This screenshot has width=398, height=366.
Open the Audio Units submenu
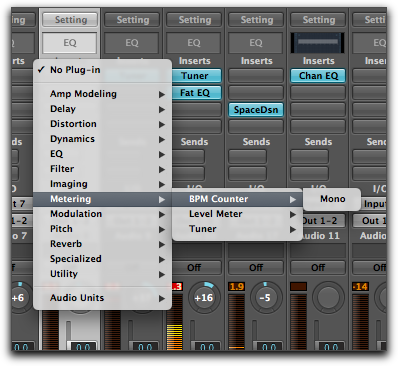click(x=102, y=298)
